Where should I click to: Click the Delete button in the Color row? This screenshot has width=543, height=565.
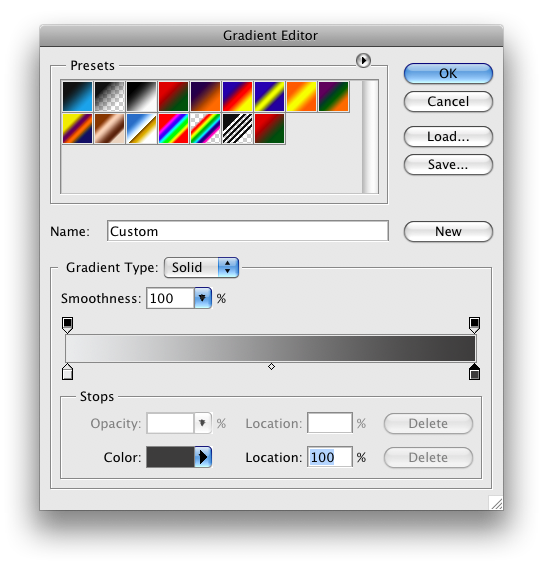pyautogui.click(x=428, y=458)
